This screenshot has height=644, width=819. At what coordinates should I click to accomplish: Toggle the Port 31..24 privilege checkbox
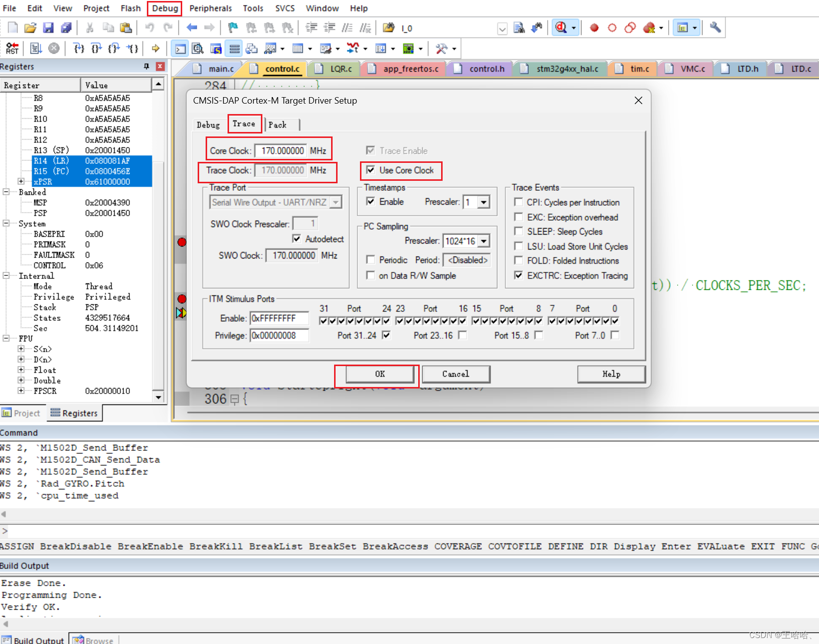pyautogui.click(x=386, y=335)
